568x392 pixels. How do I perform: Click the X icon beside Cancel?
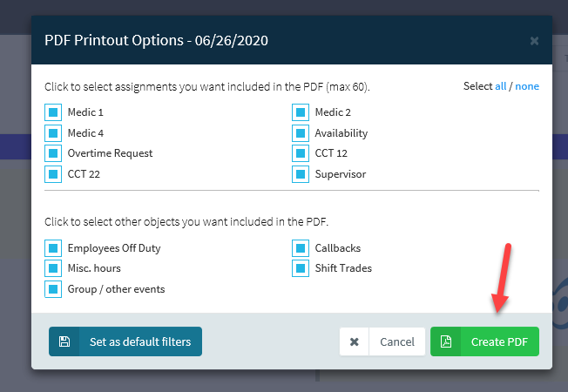point(355,341)
